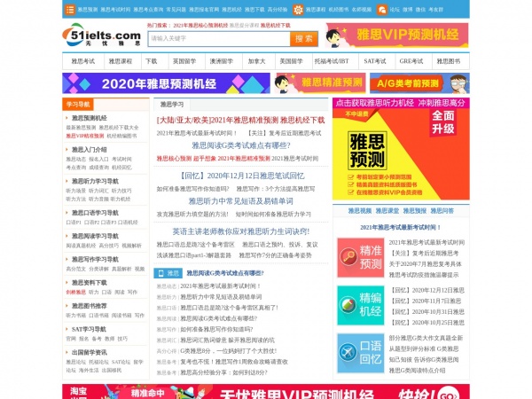Screen dimensions: 532x399
Task: Open 【回忆】2020年12月12日雅思笔试回忆 headline
Action: pyautogui.click(x=241, y=176)
